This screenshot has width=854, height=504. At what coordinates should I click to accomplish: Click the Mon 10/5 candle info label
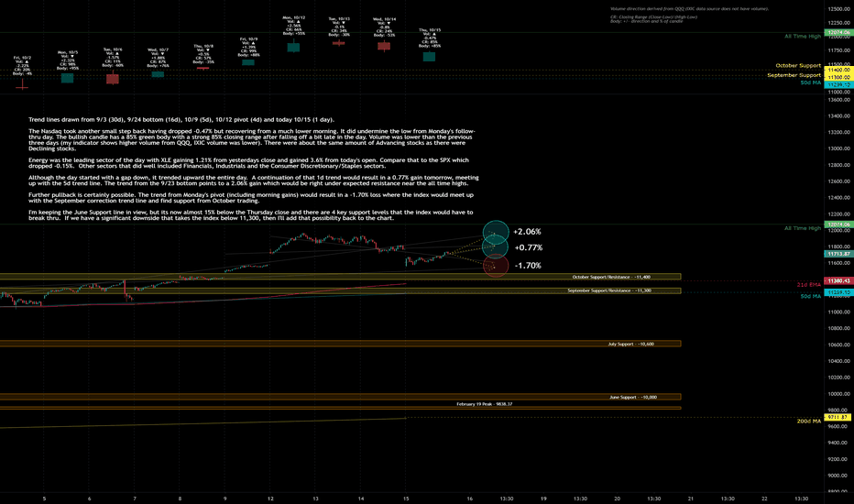click(68, 61)
